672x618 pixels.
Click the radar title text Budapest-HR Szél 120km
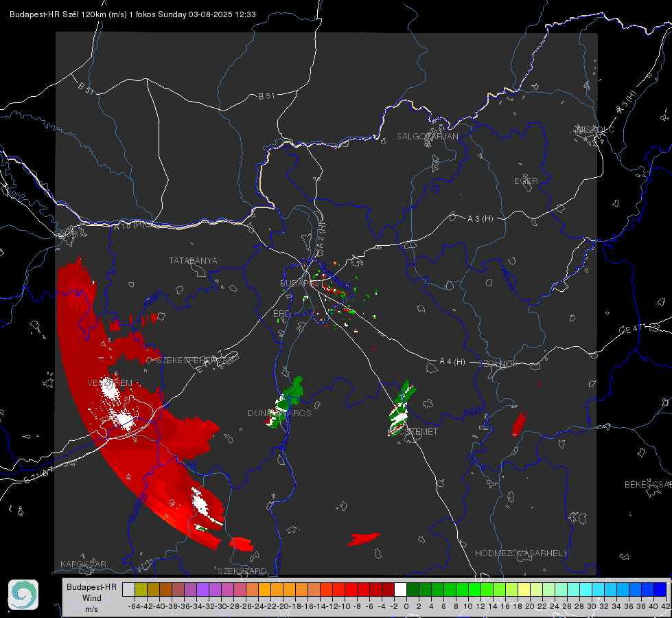(58, 14)
